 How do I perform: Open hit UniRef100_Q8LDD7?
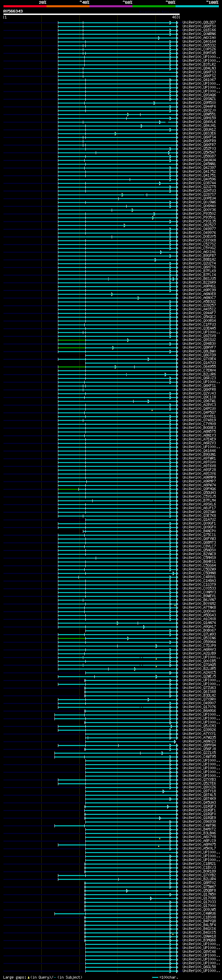[199, 23]
